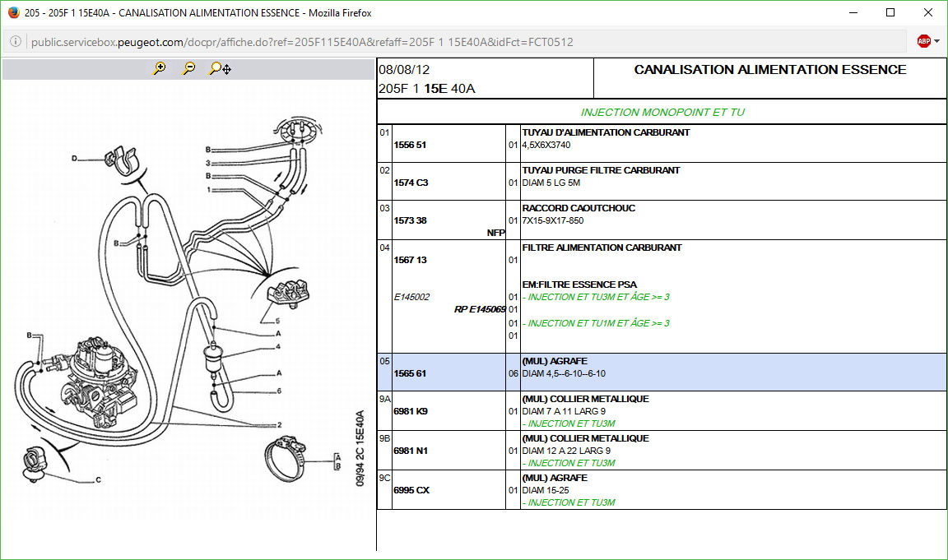Open fuel filter part 1567 13
Screen dimensions: 948x560
410,260
